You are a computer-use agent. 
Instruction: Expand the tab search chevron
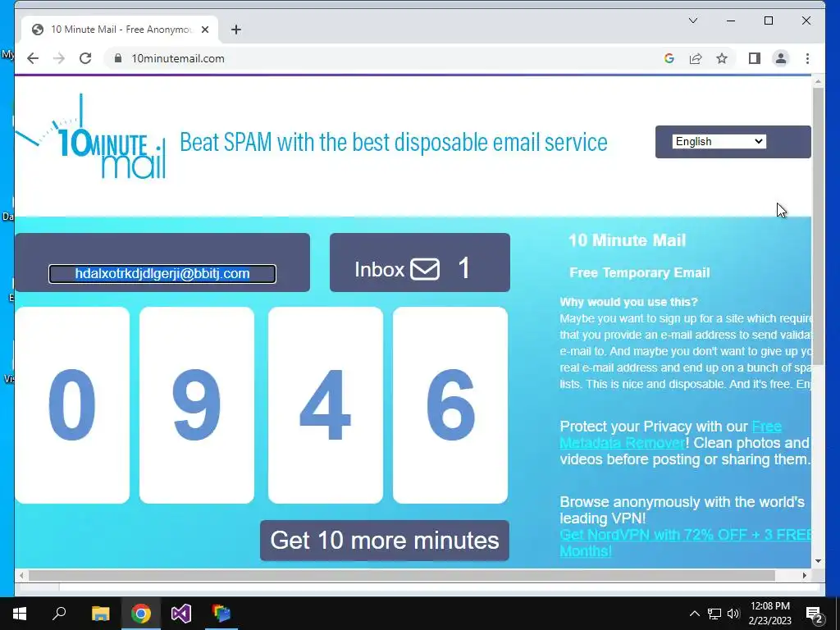point(692,21)
